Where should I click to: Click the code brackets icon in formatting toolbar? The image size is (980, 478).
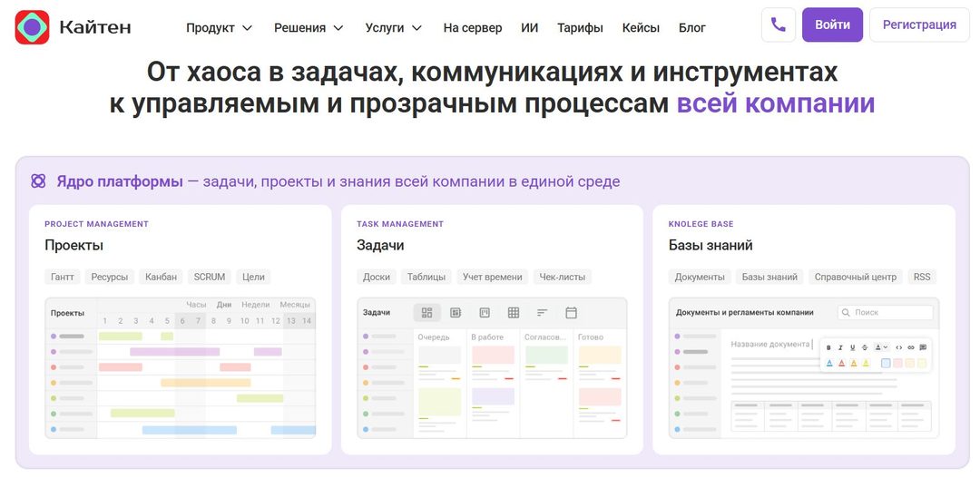898,347
